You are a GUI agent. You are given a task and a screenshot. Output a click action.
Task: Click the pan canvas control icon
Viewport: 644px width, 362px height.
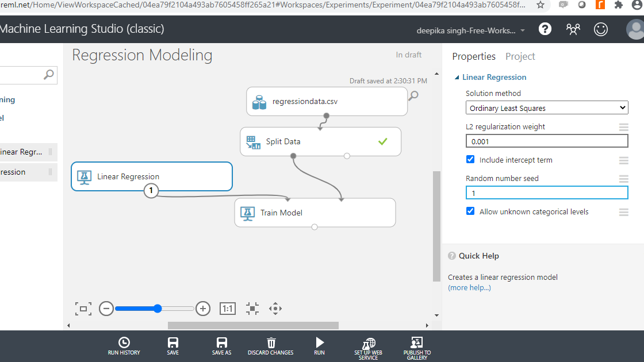(275, 309)
